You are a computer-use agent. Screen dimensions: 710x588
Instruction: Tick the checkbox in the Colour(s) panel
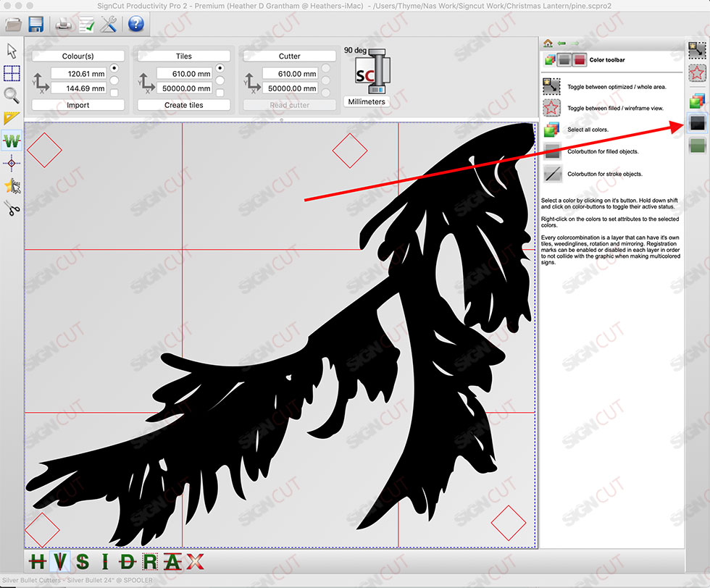pos(114,93)
